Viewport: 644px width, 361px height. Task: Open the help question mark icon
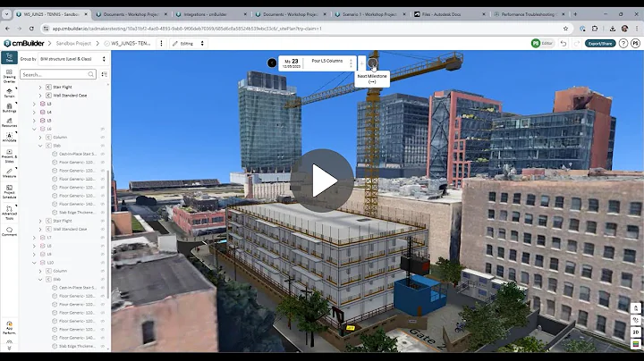[x=623, y=43]
